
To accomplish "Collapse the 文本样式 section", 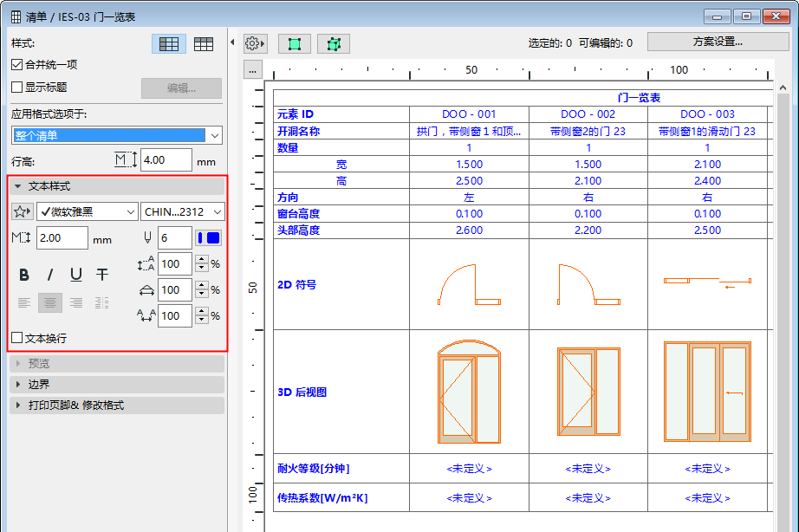I will coord(117,186).
